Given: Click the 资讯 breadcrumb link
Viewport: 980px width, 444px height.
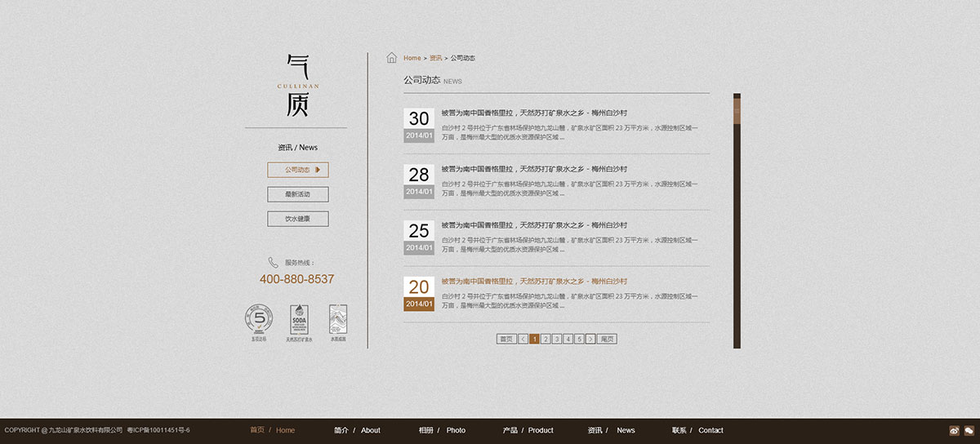Looking at the screenshot, I should (435, 58).
